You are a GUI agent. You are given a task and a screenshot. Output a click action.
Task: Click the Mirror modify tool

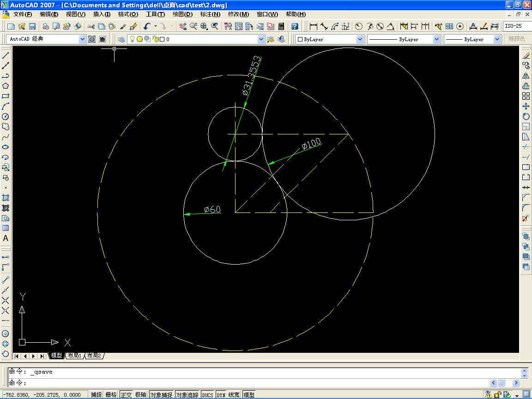pos(526,76)
